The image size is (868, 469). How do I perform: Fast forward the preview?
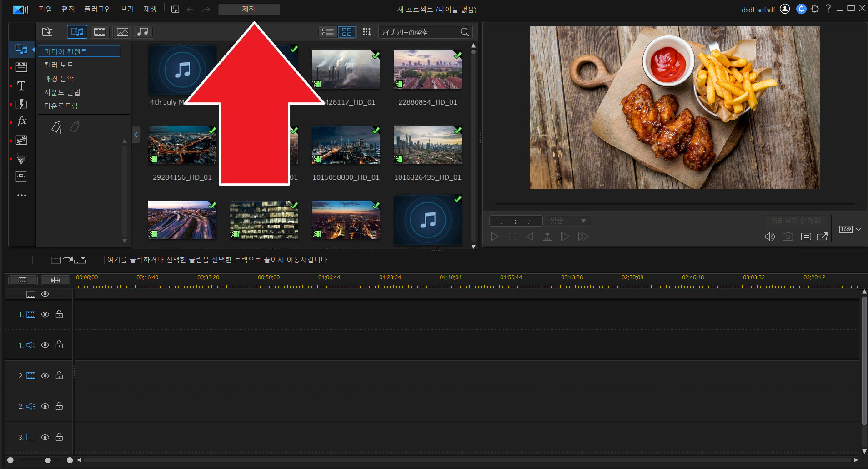[x=583, y=237]
